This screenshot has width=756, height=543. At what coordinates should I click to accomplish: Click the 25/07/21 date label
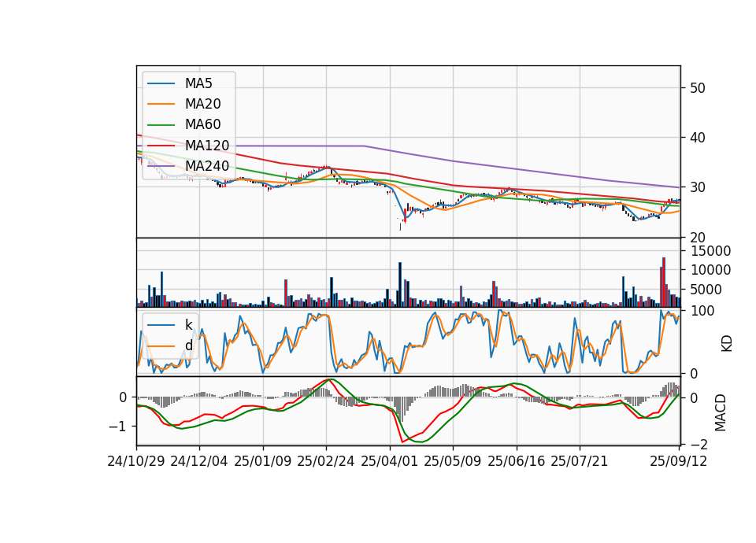(x=580, y=461)
